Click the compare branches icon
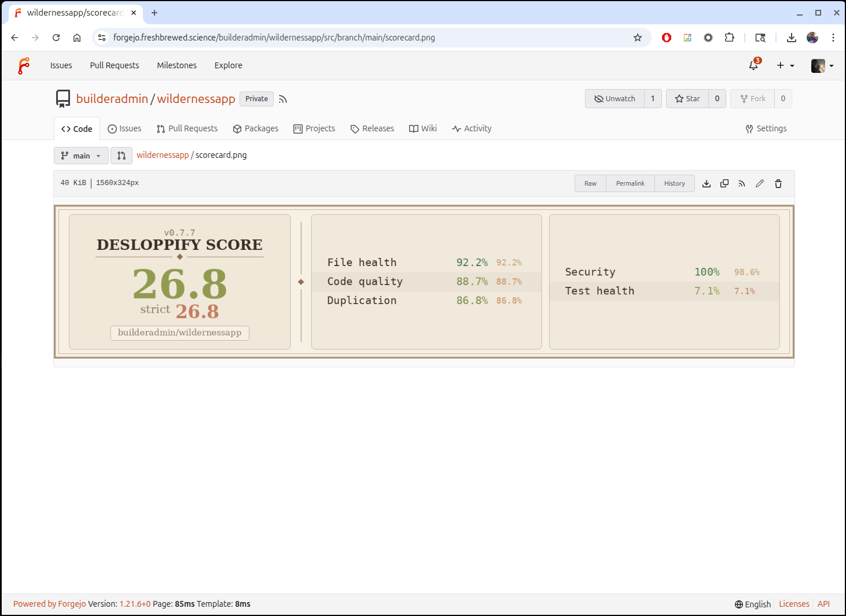846x616 pixels. (x=122, y=156)
